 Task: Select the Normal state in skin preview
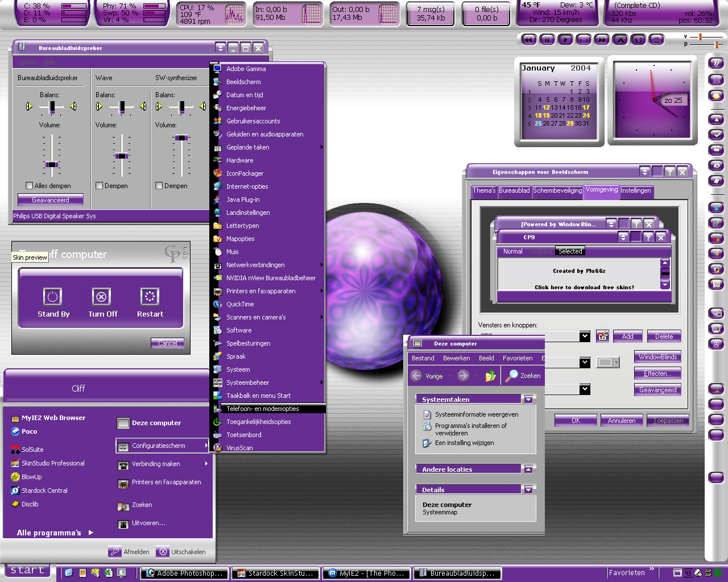point(512,251)
